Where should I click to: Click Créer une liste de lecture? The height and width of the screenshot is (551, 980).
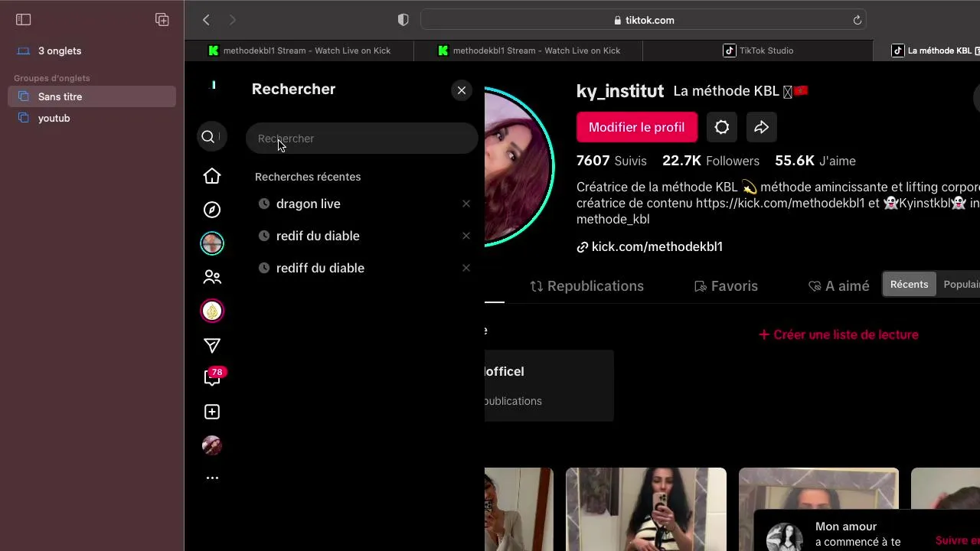pos(838,334)
